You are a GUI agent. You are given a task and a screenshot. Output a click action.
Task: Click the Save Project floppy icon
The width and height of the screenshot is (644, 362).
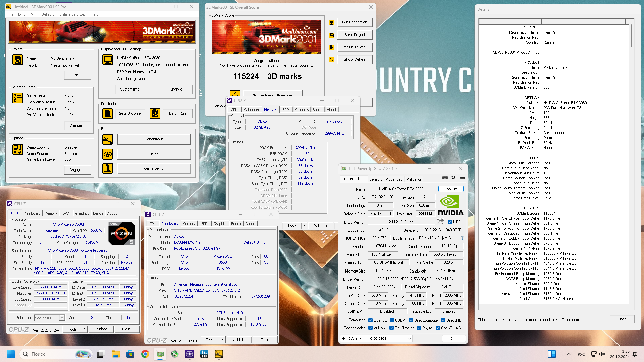coord(332,35)
